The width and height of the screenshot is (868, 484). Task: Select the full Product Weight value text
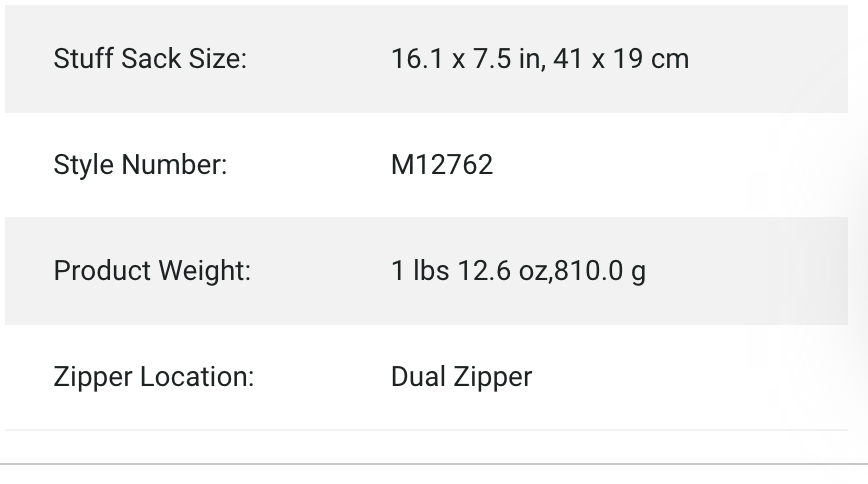coord(518,271)
